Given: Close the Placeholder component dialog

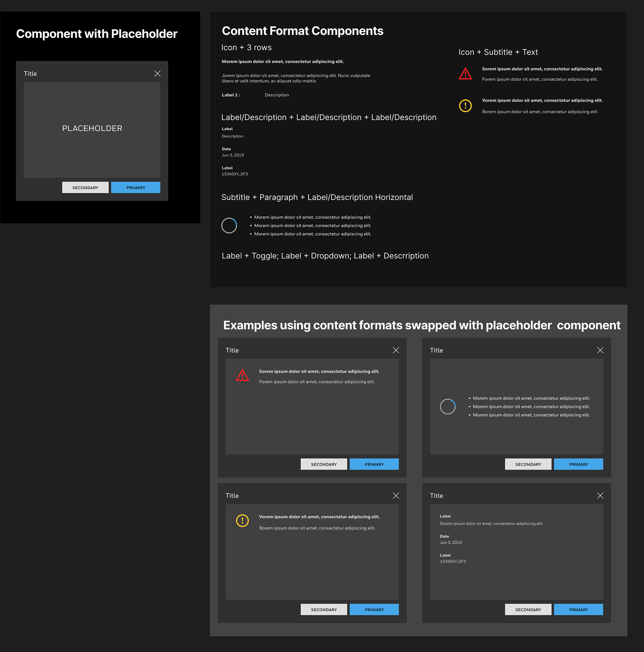Looking at the screenshot, I should pyautogui.click(x=157, y=73).
